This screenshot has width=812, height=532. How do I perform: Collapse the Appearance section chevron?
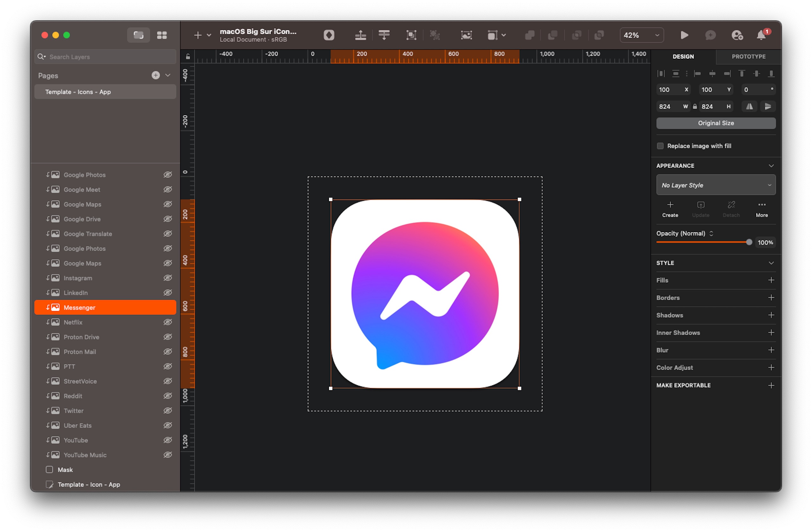click(771, 166)
